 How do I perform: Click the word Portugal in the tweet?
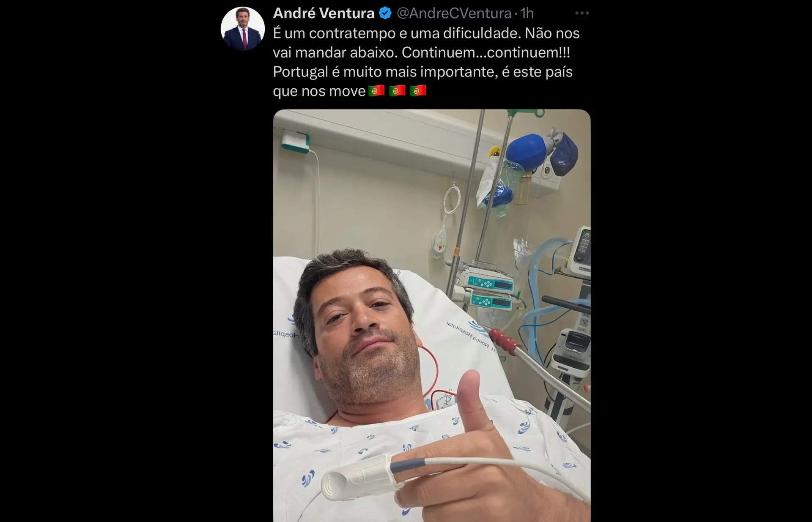[x=300, y=72]
